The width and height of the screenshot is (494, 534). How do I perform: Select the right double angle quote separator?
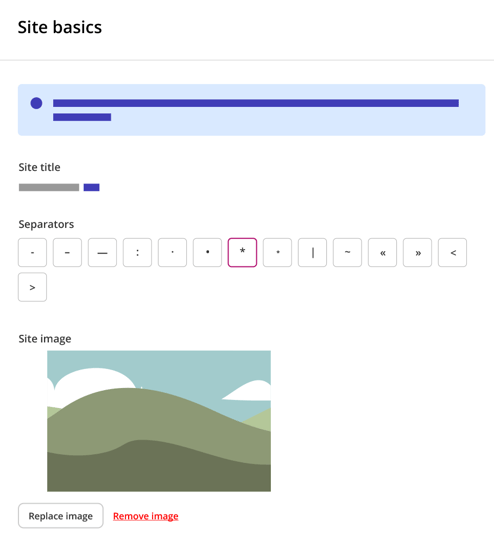pos(417,252)
